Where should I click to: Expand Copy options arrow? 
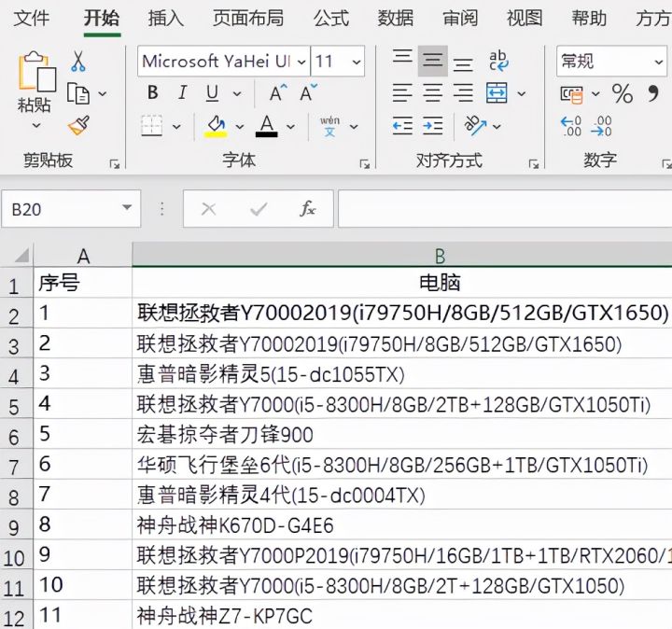tap(103, 93)
